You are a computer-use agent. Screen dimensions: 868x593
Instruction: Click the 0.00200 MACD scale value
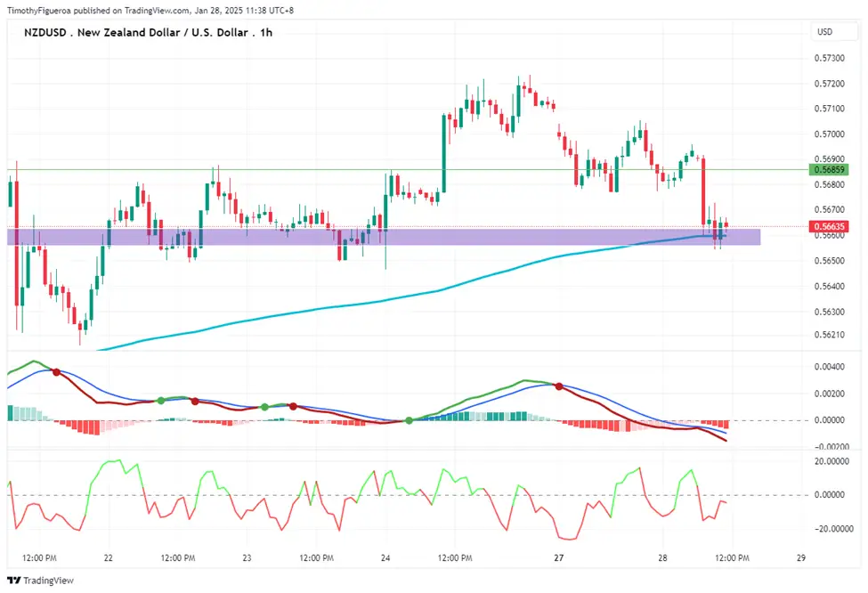tap(829, 394)
